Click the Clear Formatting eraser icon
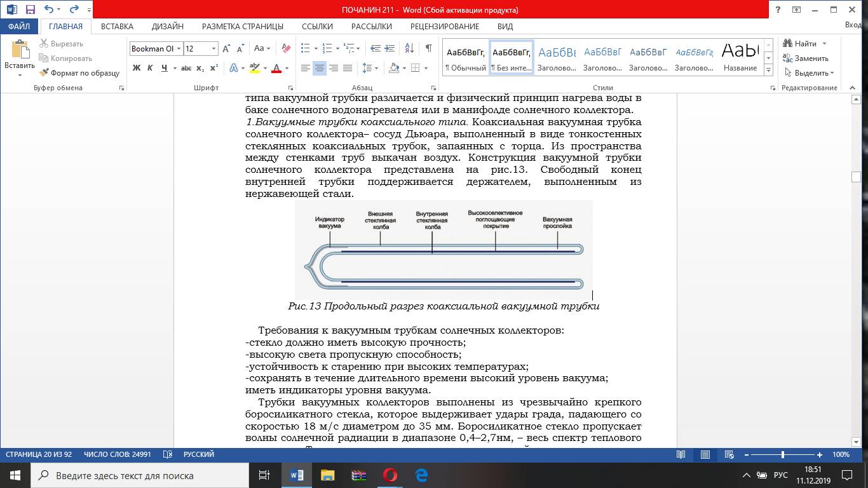The height and width of the screenshot is (488, 868). pos(286,48)
